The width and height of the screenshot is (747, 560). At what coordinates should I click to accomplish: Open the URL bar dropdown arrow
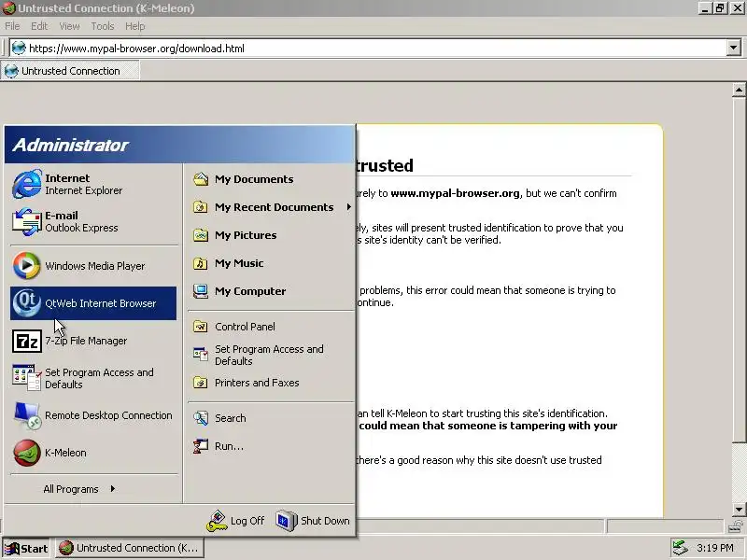pyautogui.click(x=734, y=48)
